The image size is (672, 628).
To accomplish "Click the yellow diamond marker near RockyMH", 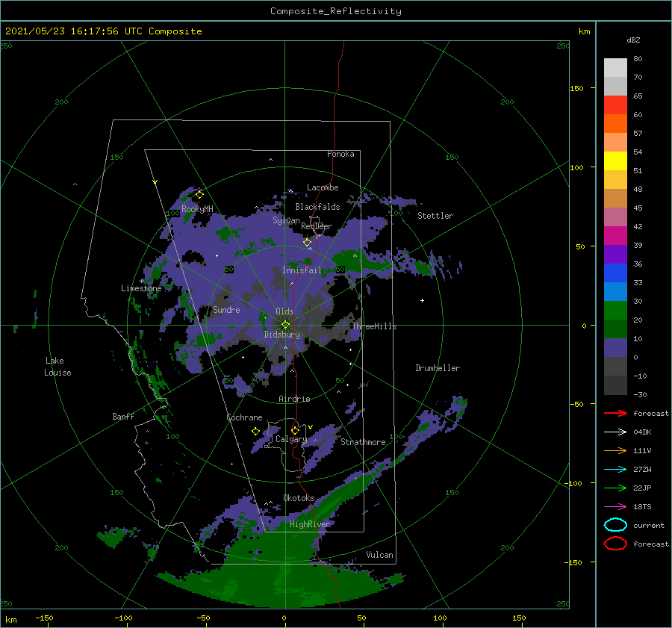I will (199, 195).
